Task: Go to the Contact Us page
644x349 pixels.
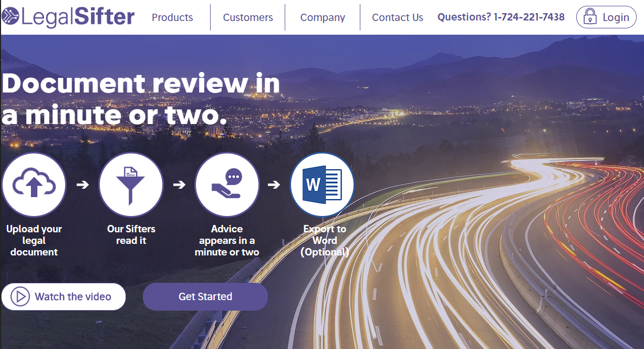Action: coord(398,17)
